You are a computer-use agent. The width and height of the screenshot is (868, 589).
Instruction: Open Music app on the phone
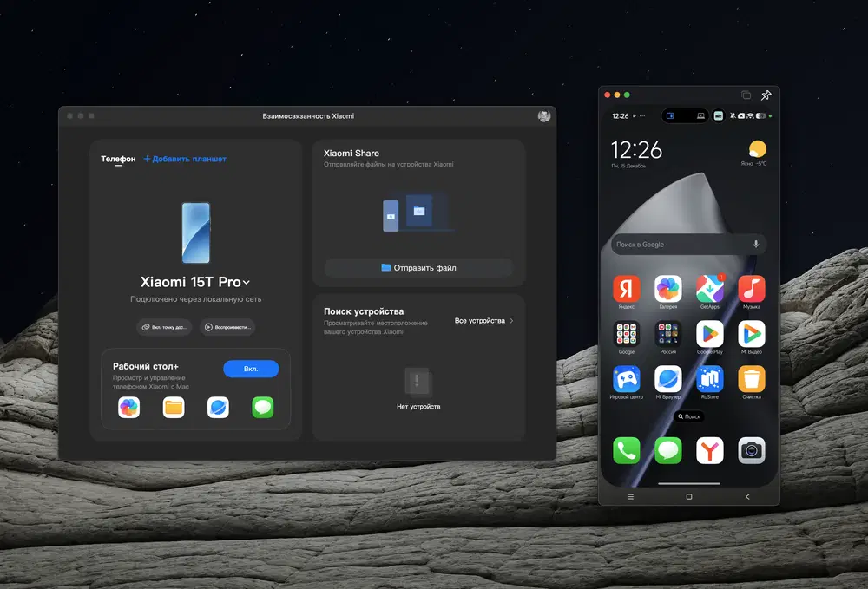751,289
